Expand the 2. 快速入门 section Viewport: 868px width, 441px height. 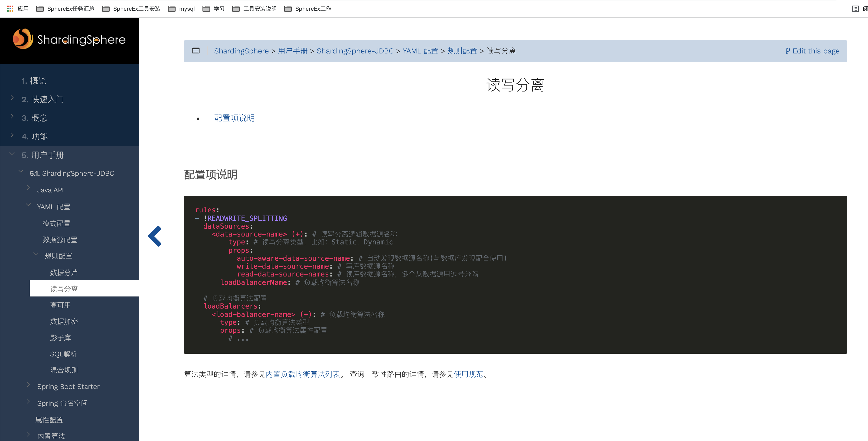pos(12,98)
